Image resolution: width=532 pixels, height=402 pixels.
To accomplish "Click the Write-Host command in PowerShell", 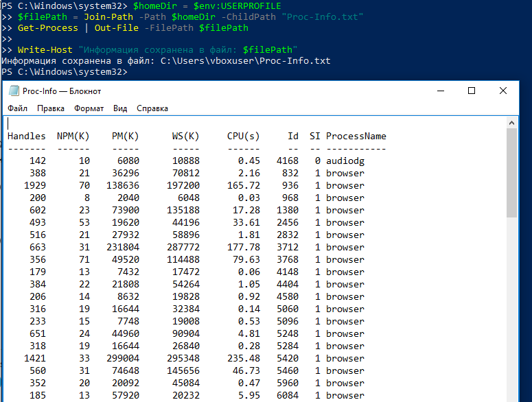I will point(45,50).
